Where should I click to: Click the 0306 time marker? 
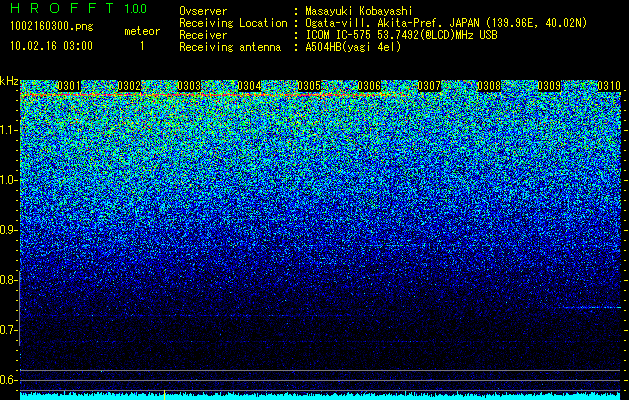(369, 86)
